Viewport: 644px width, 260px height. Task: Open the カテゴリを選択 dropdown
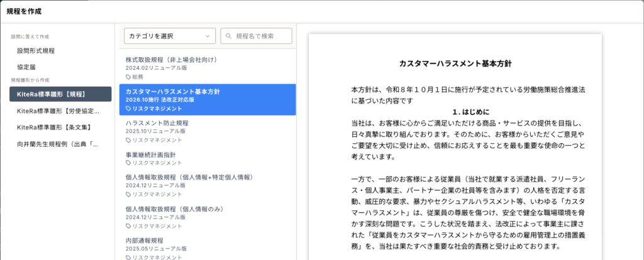click(170, 36)
